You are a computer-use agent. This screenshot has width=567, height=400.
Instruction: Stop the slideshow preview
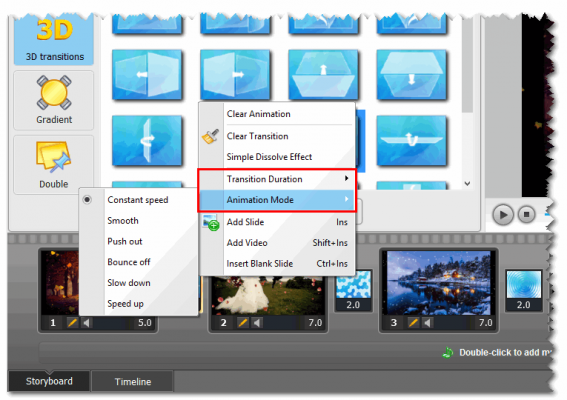pos(526,215)
